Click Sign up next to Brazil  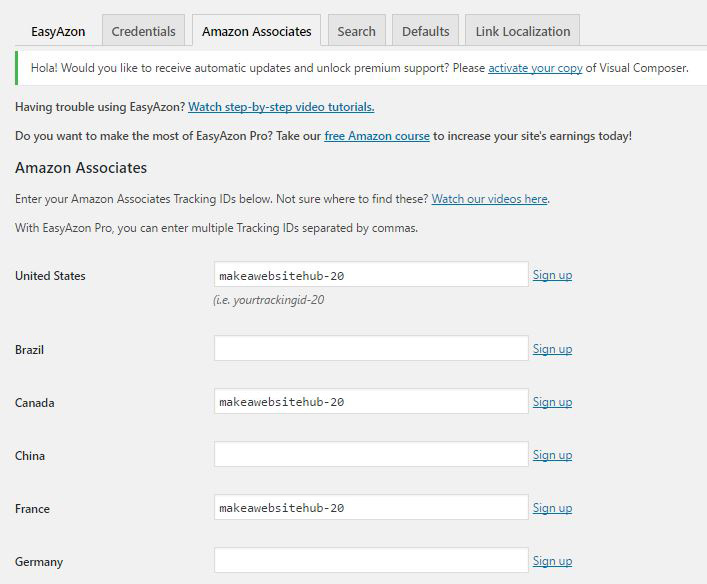[552, 349]
